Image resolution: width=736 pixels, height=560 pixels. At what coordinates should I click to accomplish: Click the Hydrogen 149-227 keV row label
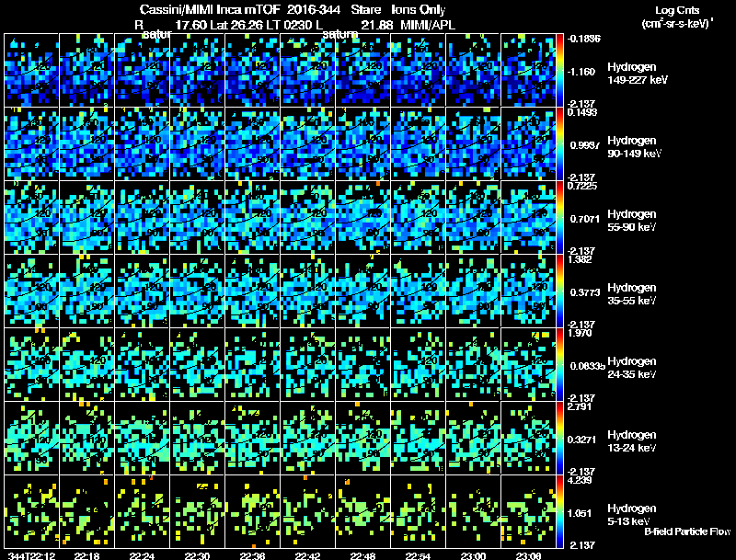(637, 74)
